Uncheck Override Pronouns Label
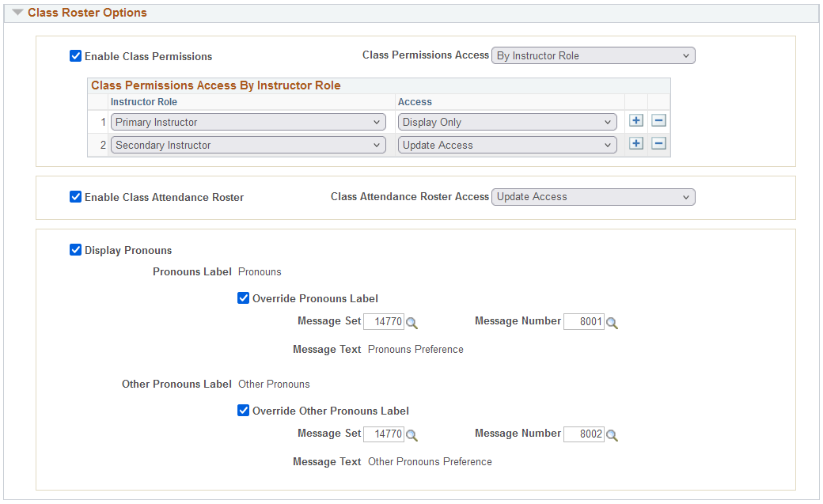 tap(243, 297)
